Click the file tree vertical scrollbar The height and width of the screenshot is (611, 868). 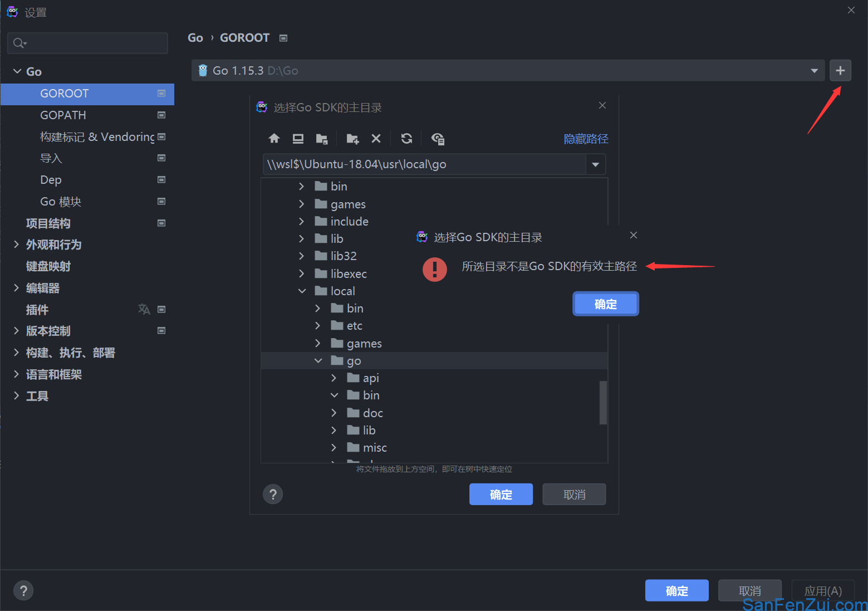coord(603,402)
